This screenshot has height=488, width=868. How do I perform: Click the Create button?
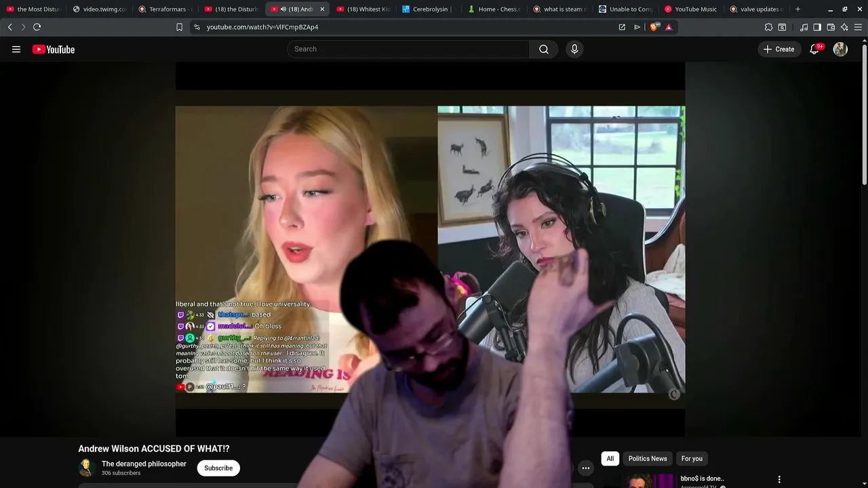coord(778,49)
